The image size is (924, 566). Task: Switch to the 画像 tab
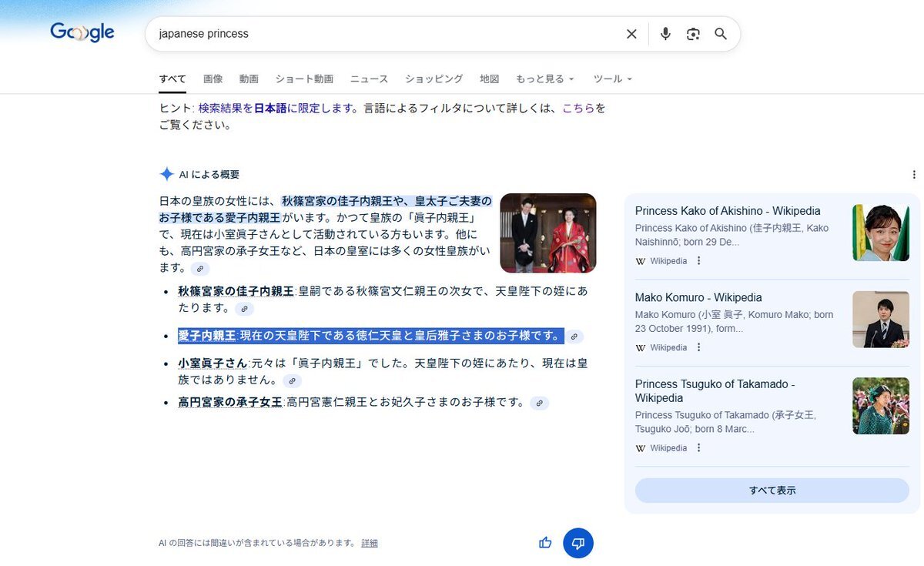(213, 79)
